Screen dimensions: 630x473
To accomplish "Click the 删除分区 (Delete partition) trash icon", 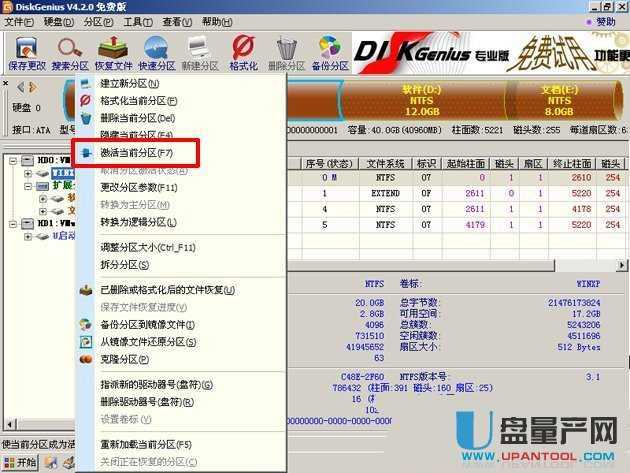I will tap(287, 51).
